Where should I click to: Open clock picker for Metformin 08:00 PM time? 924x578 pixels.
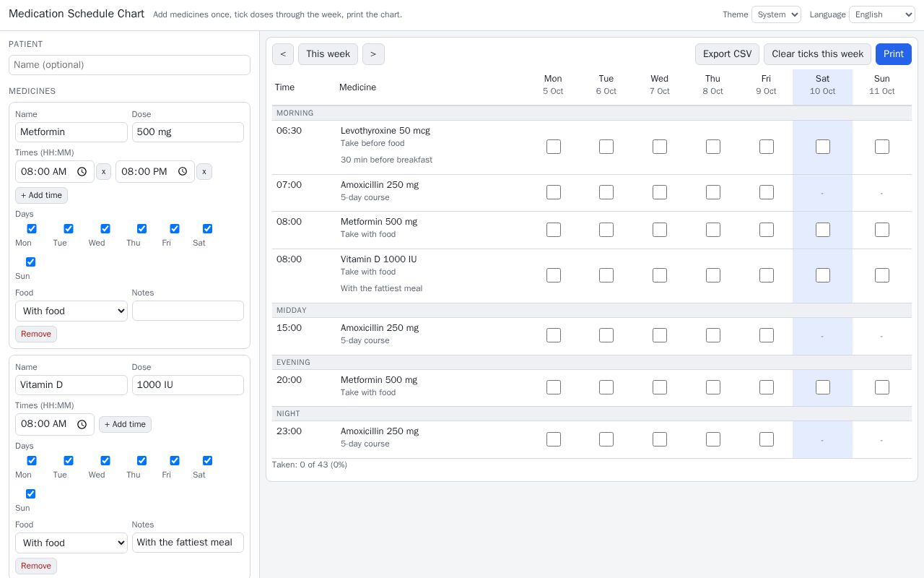[183, 171]
